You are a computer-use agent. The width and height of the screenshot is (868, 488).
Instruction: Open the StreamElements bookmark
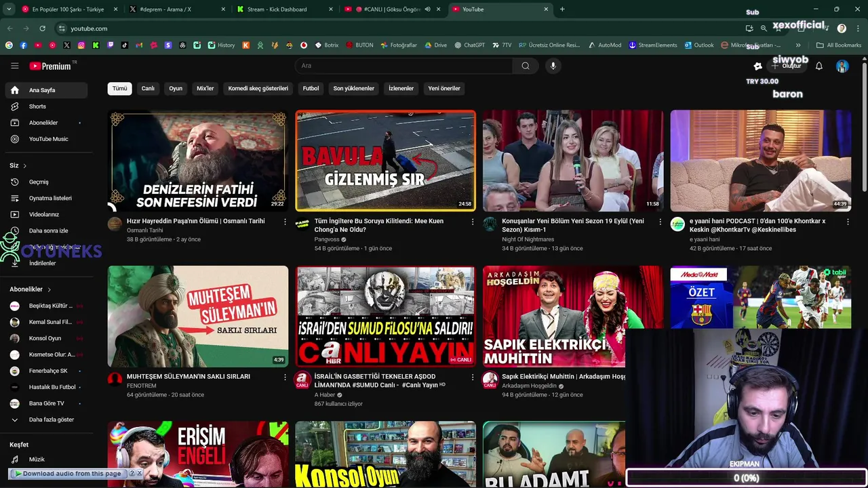tap(652, 45)
